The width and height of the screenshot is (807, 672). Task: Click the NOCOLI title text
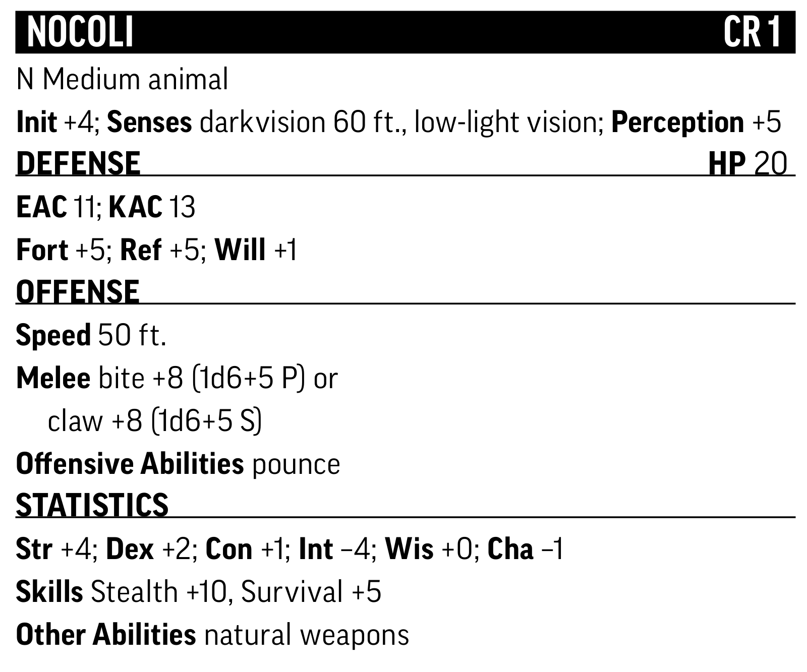coord(80,32)
